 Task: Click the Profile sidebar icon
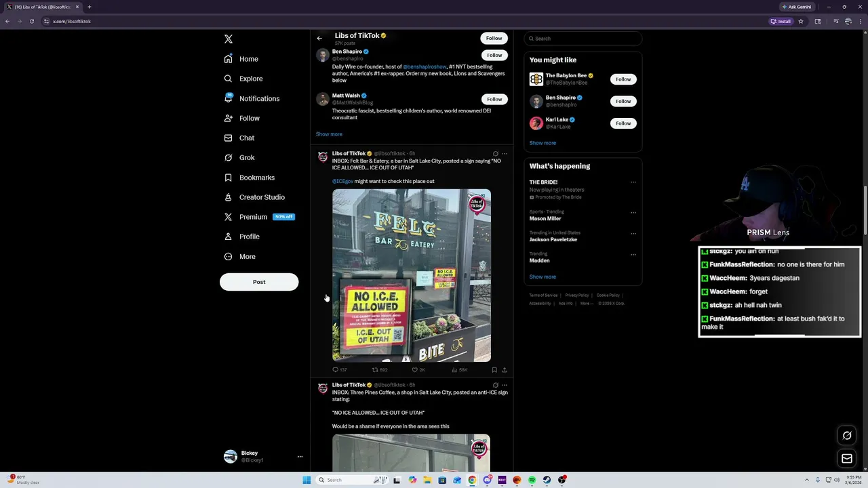(x=229, y=237)
